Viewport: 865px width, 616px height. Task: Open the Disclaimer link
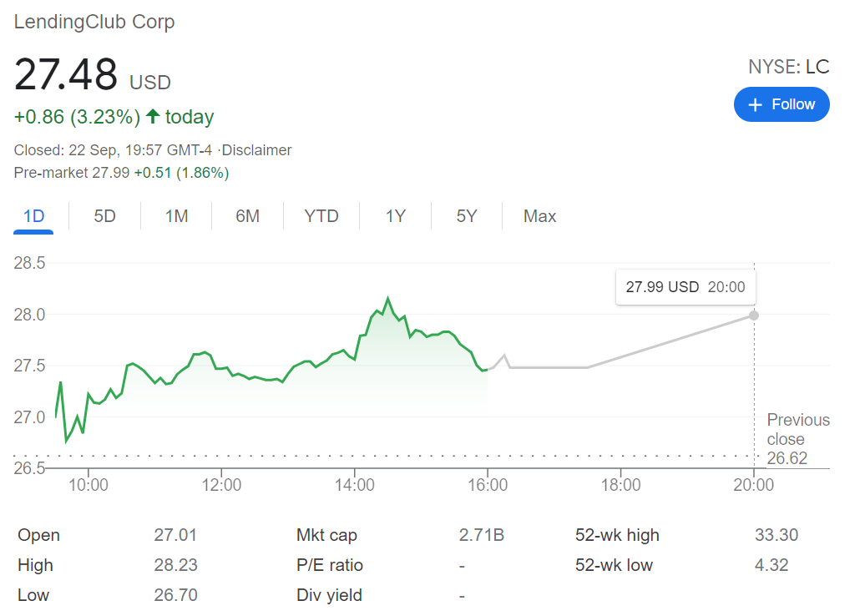click(256, 150)
